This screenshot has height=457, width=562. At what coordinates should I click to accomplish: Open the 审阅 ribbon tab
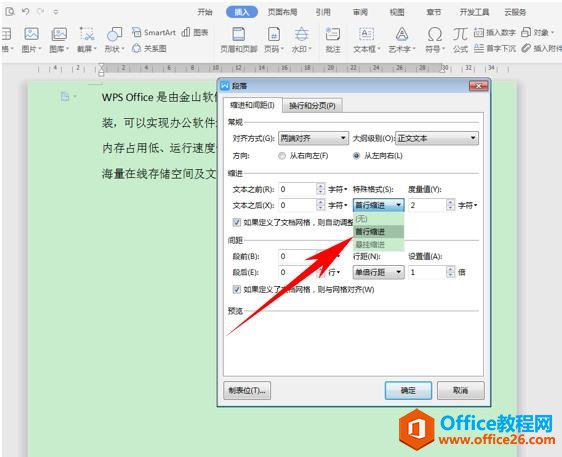click(x=360, y=12)
